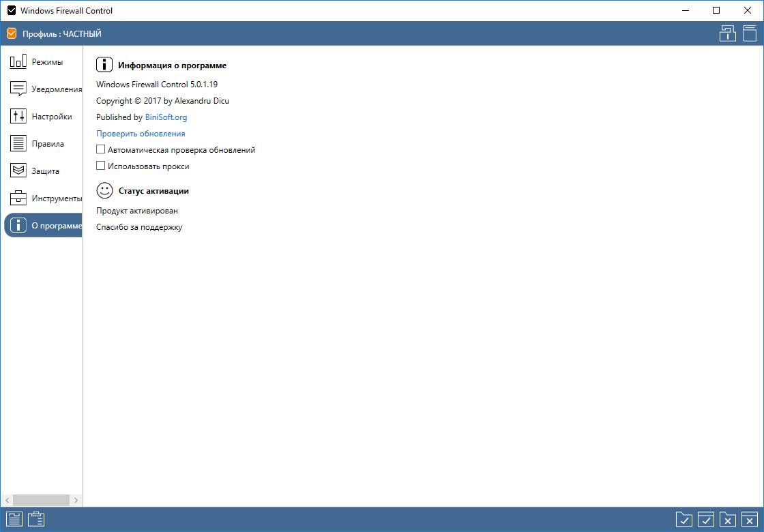Screen dimensions: 764x532
Task: Click the Спасибо за поддержку text
Action: 139,228
